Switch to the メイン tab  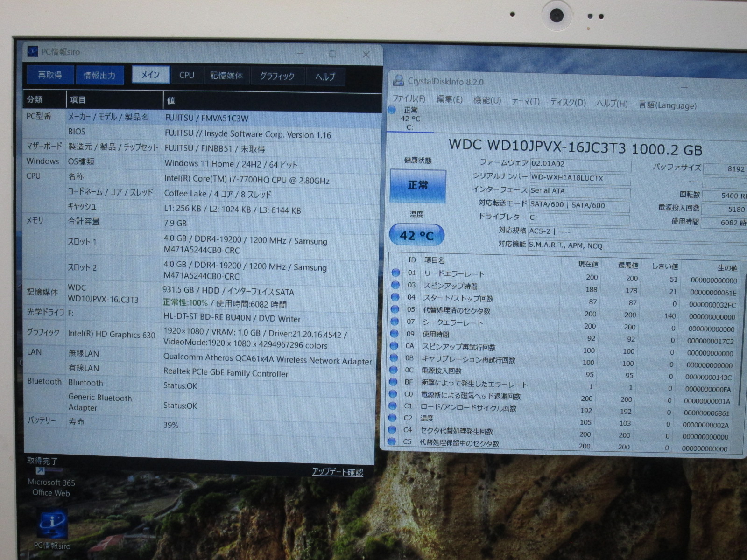point(150,75)
